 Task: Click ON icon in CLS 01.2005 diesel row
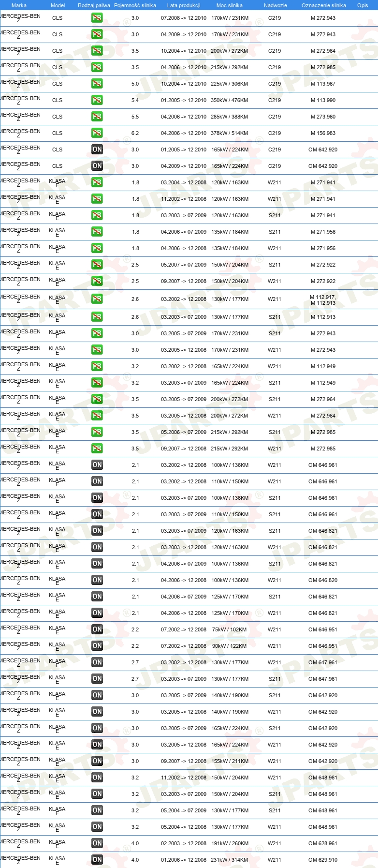pyautogui.click(x=97, y=150)
